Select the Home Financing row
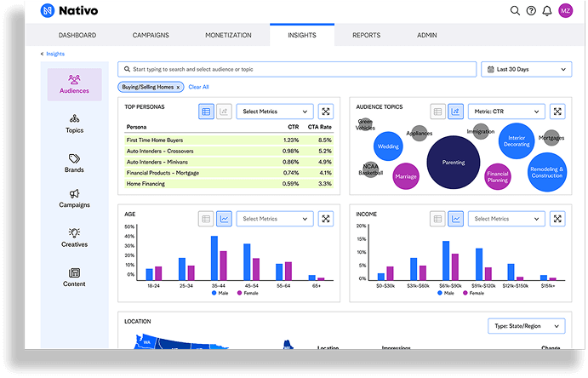The width and height of the screenshot is (588, 378). (229, 183)
